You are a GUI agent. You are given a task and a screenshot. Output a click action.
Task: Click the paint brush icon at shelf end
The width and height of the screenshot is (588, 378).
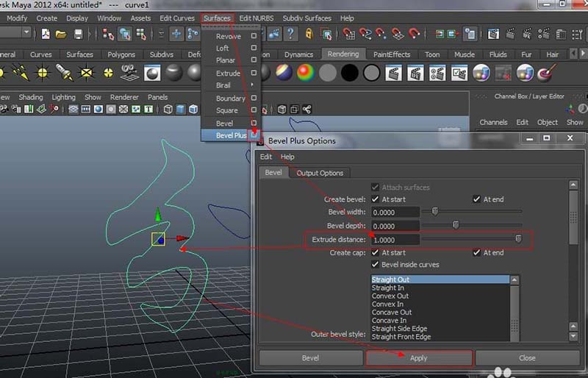coord(546,72)
